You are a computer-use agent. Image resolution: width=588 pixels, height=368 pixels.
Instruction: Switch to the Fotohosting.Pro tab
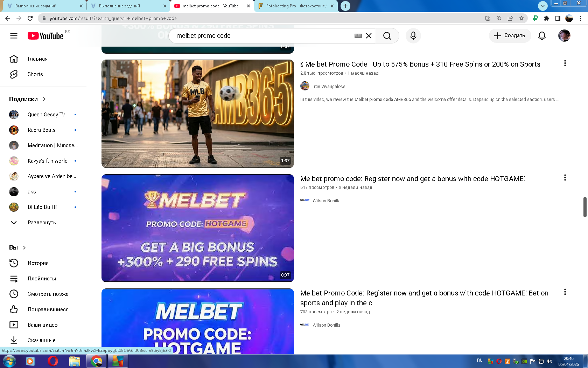coord(296,6)
